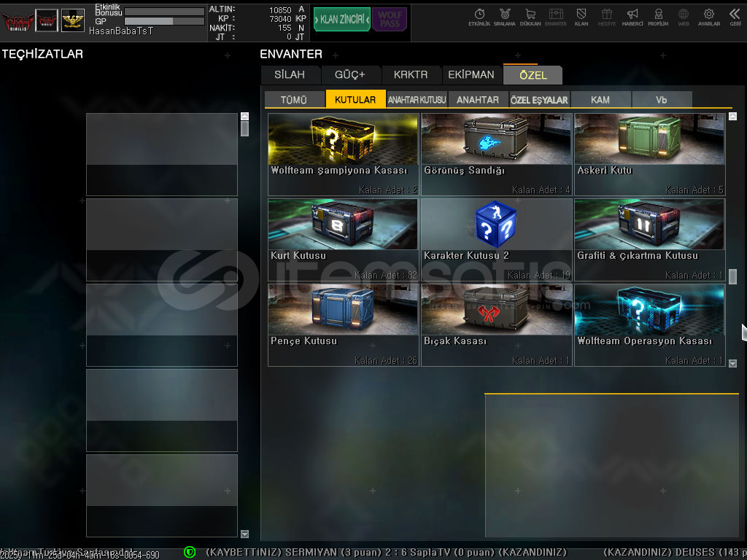
Task: Click the inventory scrollbar thumb
Action: 732,276
